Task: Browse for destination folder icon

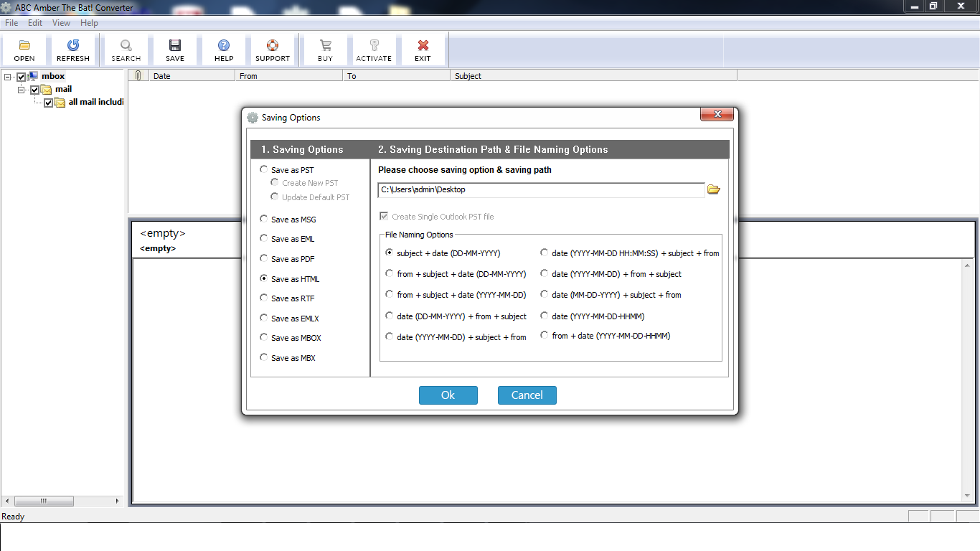Action: 714,189
